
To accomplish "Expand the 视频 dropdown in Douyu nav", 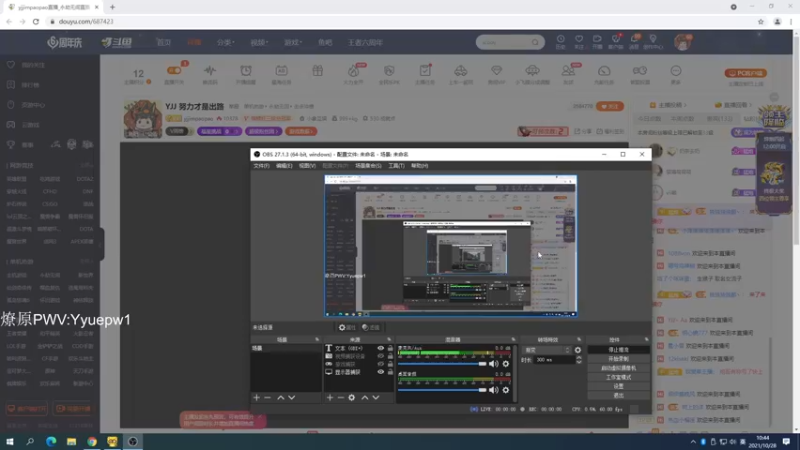I will tap(259, 42).
